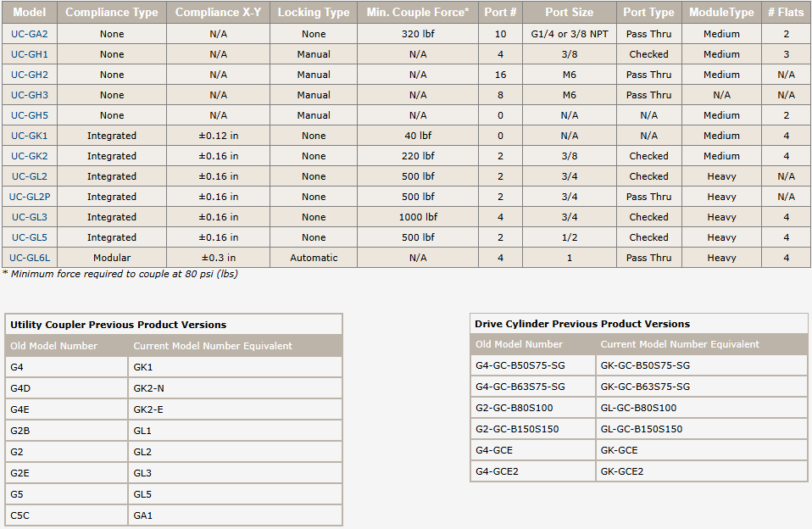Select the UC-GH5 model link
The image size is (812, 529).
(x=30, y=115)
